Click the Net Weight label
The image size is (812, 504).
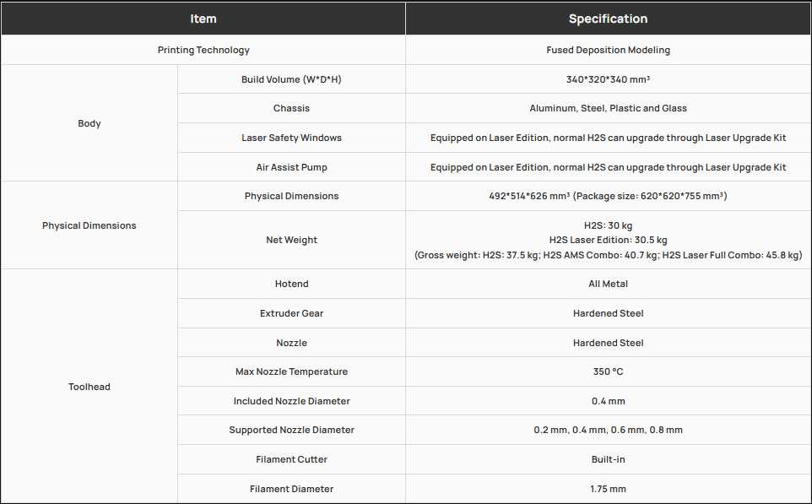tap(291, 240)
